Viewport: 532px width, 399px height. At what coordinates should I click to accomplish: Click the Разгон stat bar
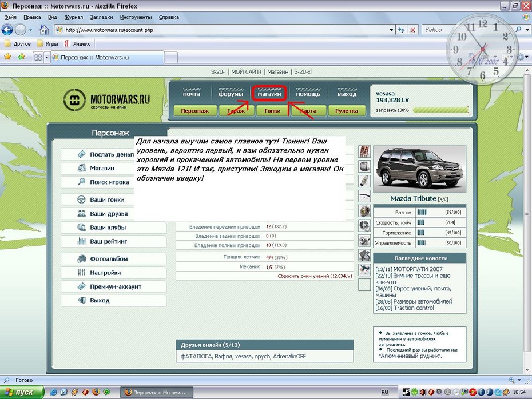pos(422,212)
